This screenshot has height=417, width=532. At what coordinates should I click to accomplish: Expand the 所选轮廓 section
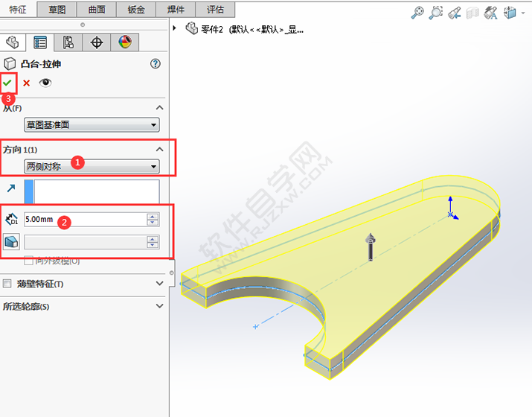159,306
